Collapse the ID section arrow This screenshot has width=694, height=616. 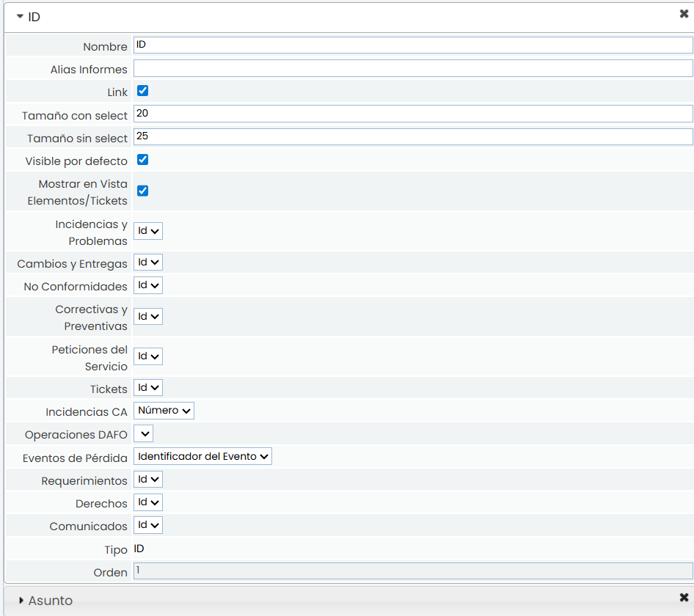[20, 16]
